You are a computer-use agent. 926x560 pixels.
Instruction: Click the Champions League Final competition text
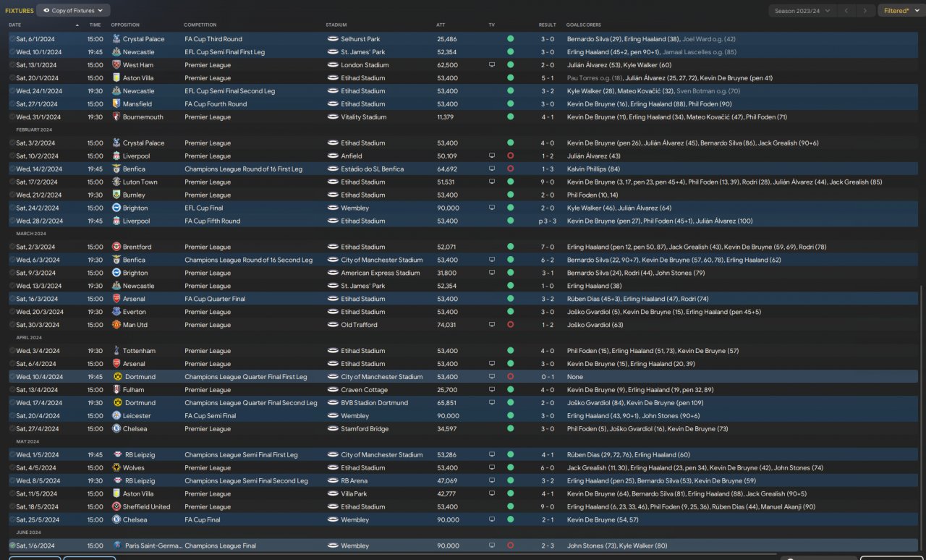click(x=220, y=546)
